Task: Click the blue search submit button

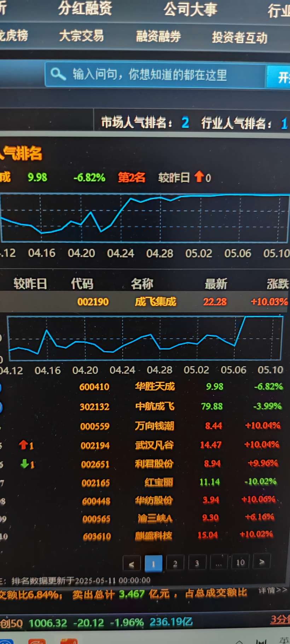Action: [279, 77]
